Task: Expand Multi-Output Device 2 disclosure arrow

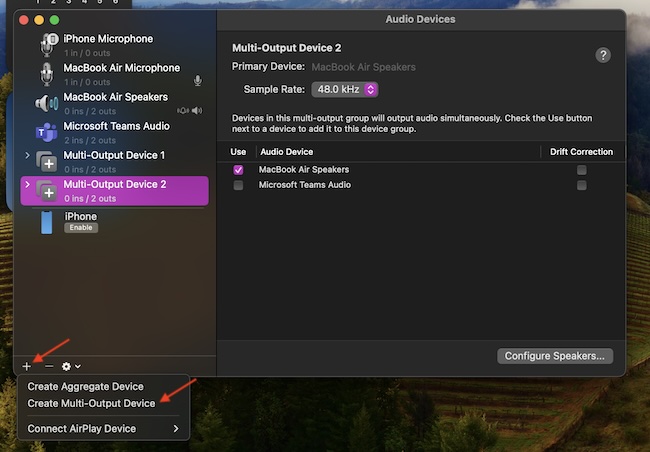Action: click(27, 184)
